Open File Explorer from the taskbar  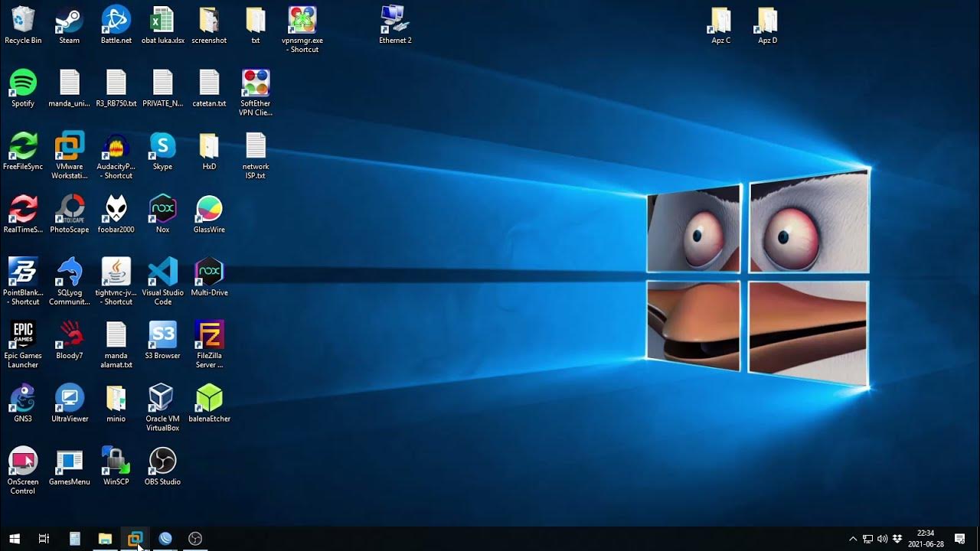105,539
